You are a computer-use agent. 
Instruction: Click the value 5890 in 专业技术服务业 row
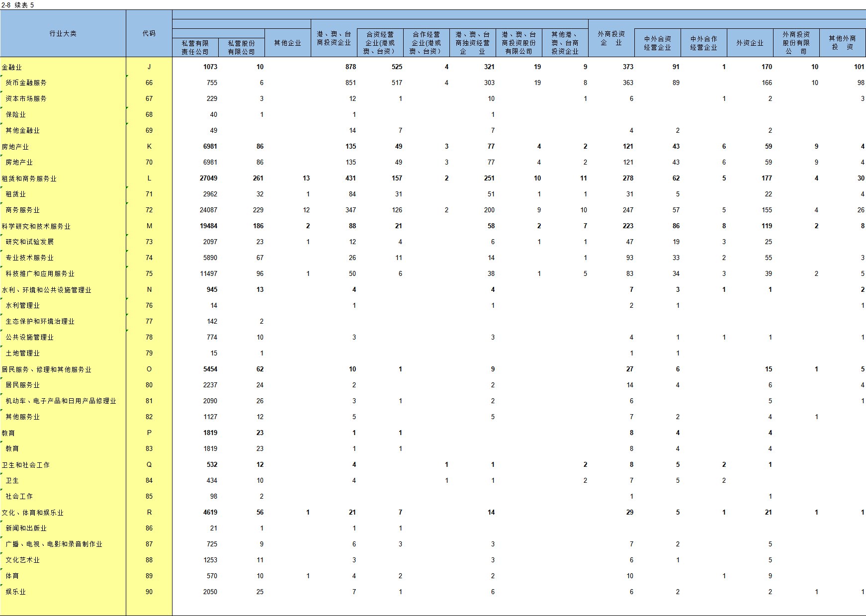pos(210,258)
